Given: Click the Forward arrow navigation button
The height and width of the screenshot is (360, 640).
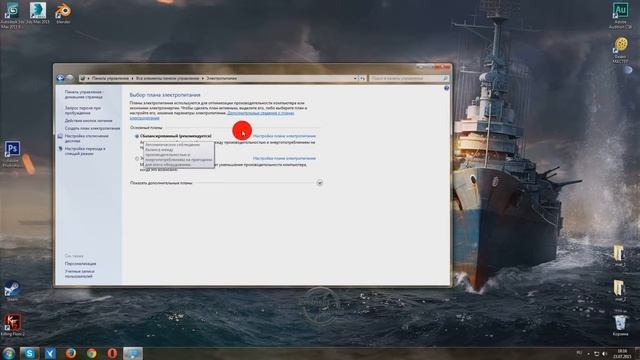Looking at the screenshot, I should coord(70,78).
